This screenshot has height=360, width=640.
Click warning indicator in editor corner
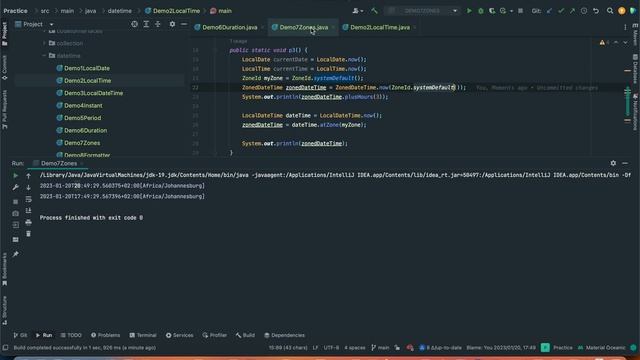(604, 42)
